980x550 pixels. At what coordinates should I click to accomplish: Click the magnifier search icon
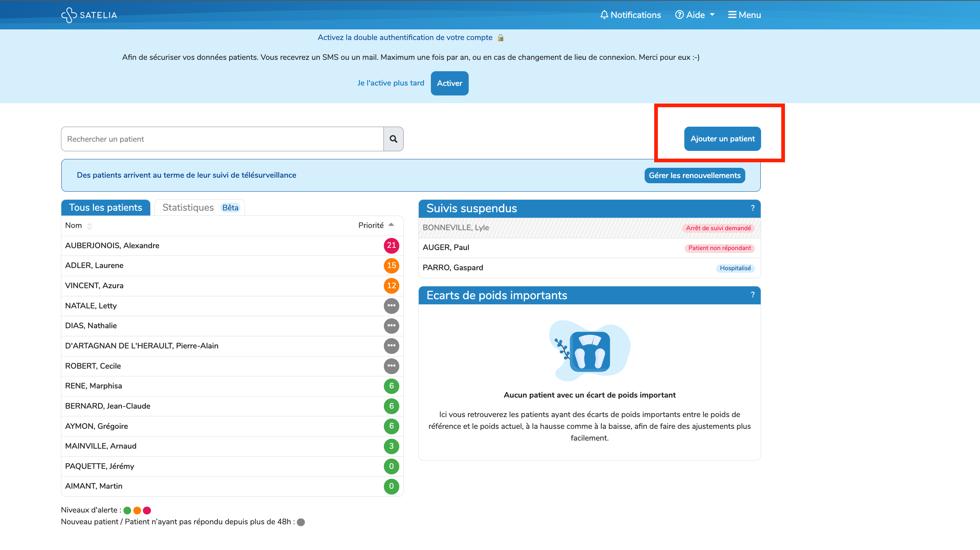click(x=393, y=139)
